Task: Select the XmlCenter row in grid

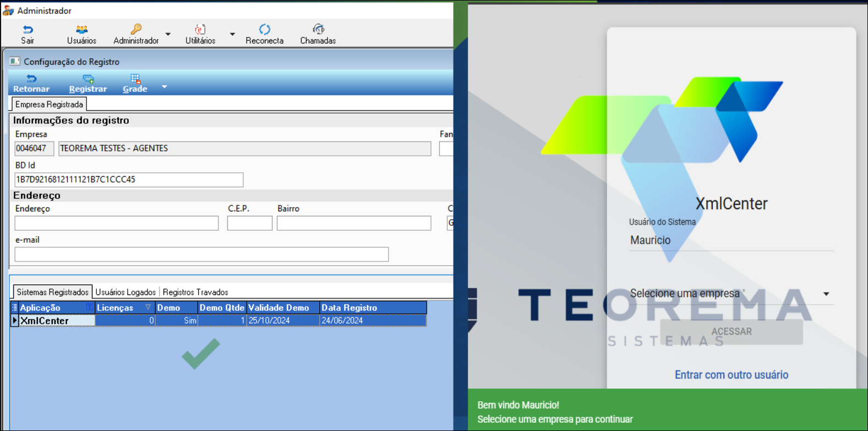Action: pos(56,321)
